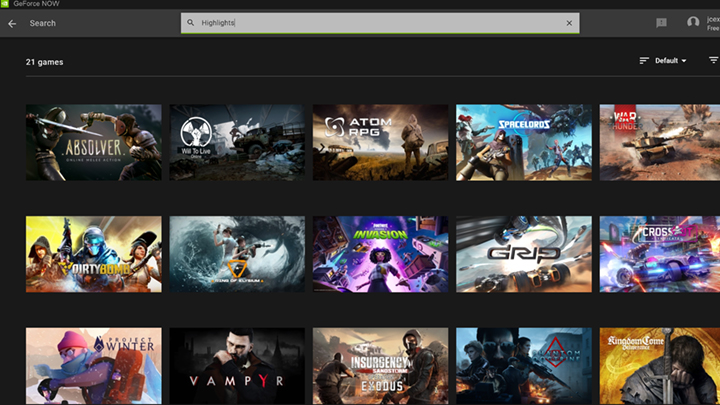Open the Crossout game tile
Image resolution: width=720 pixels, height=405 pixels.
660,254
